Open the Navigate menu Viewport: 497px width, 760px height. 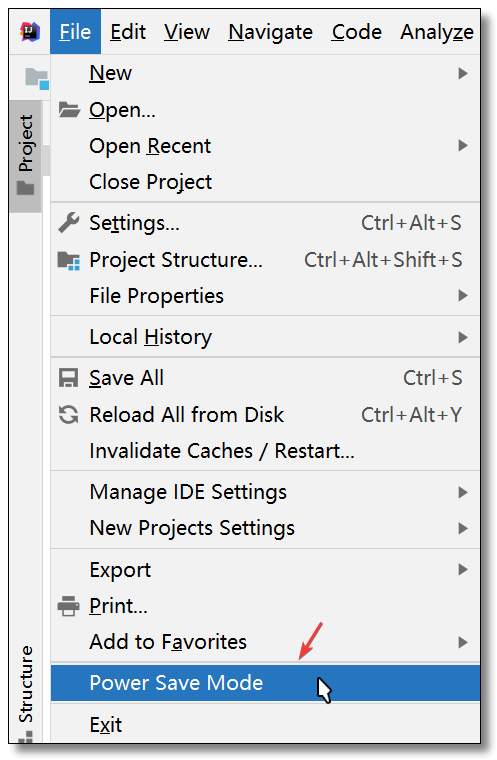[270, 32]
